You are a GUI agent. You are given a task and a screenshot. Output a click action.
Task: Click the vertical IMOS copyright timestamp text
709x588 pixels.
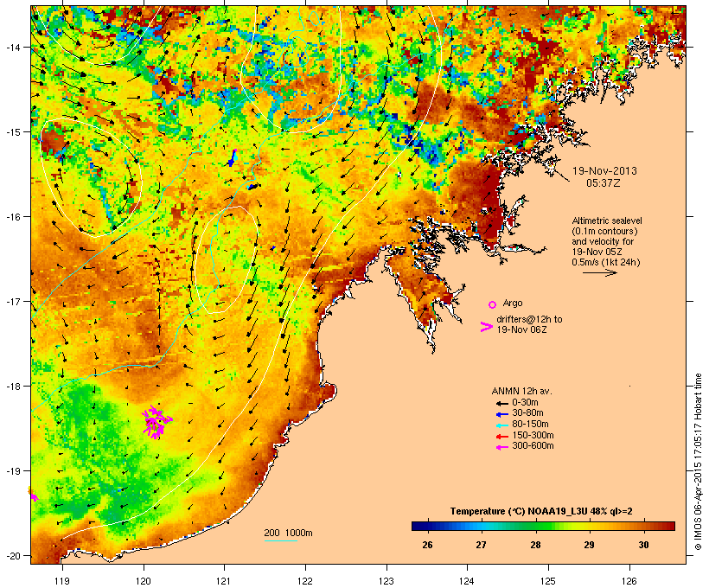click(x=698, y=462)
